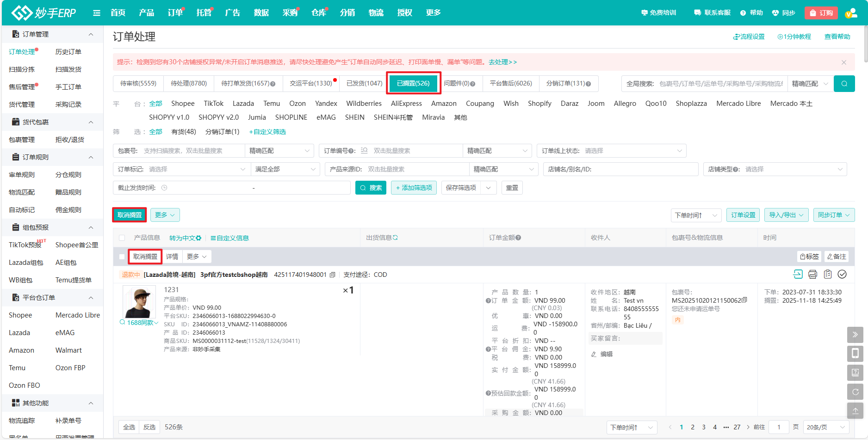Click the 去处理>> link in the warning
Image resolution: width=868 pixels, height=440 pixels.
point(502,62)
